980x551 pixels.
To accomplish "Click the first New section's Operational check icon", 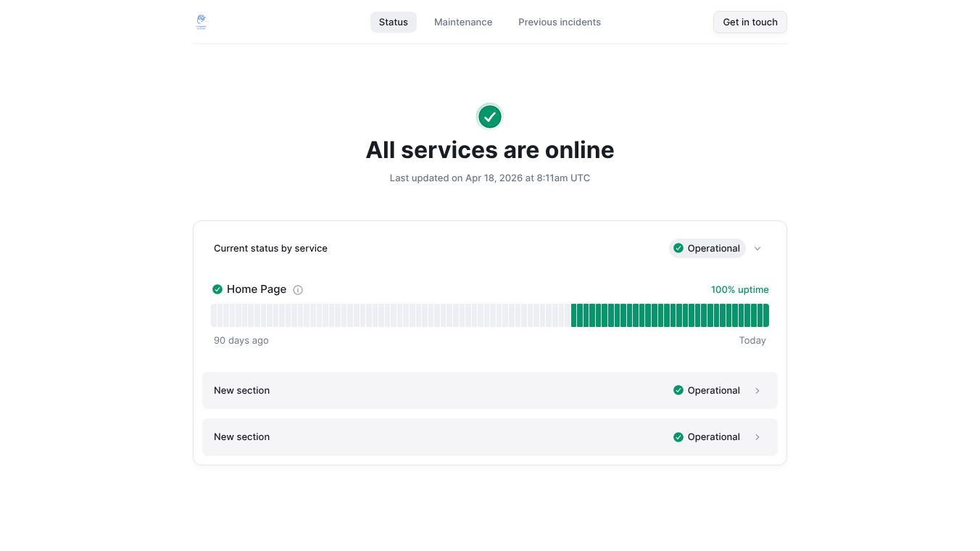I will (678, 390).
